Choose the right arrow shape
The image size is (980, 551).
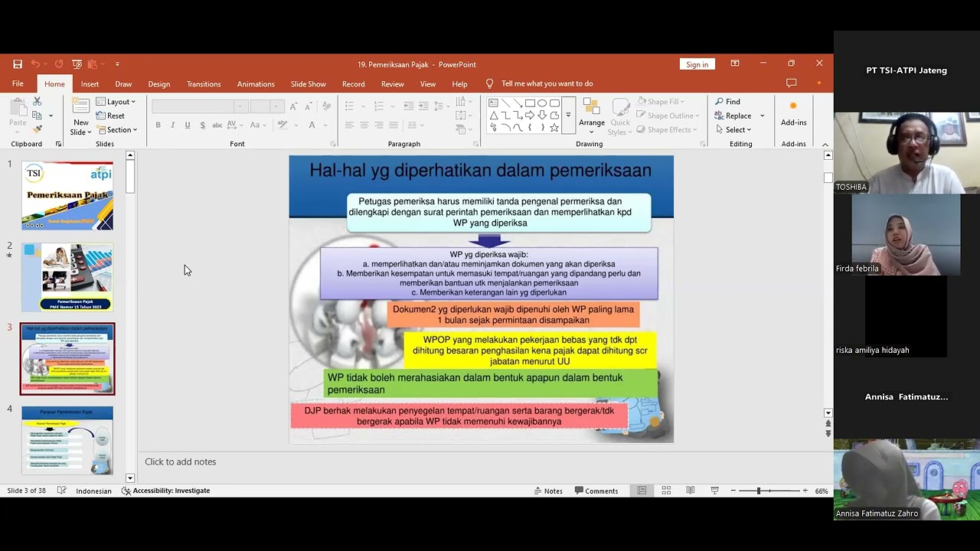[x=530, y=116]
